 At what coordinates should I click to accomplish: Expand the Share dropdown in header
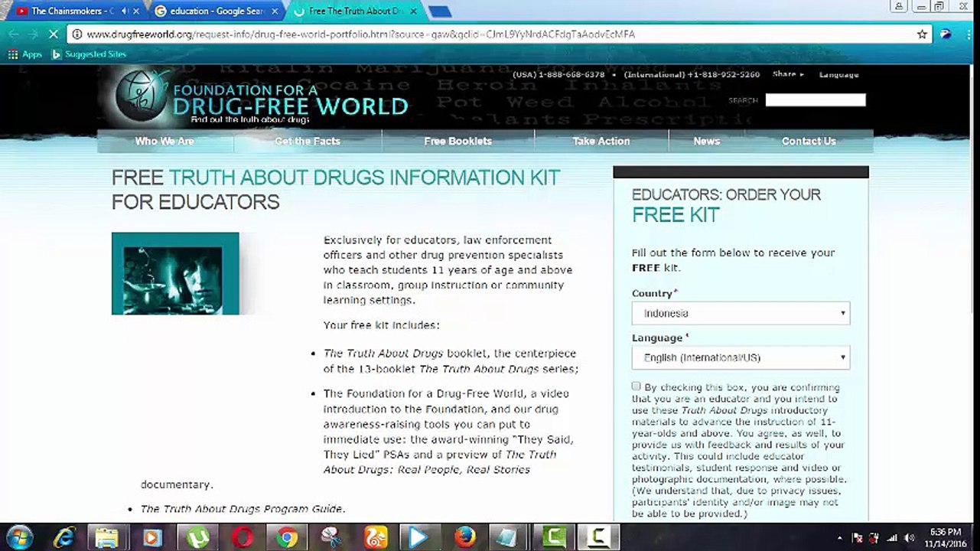point(788,74)
